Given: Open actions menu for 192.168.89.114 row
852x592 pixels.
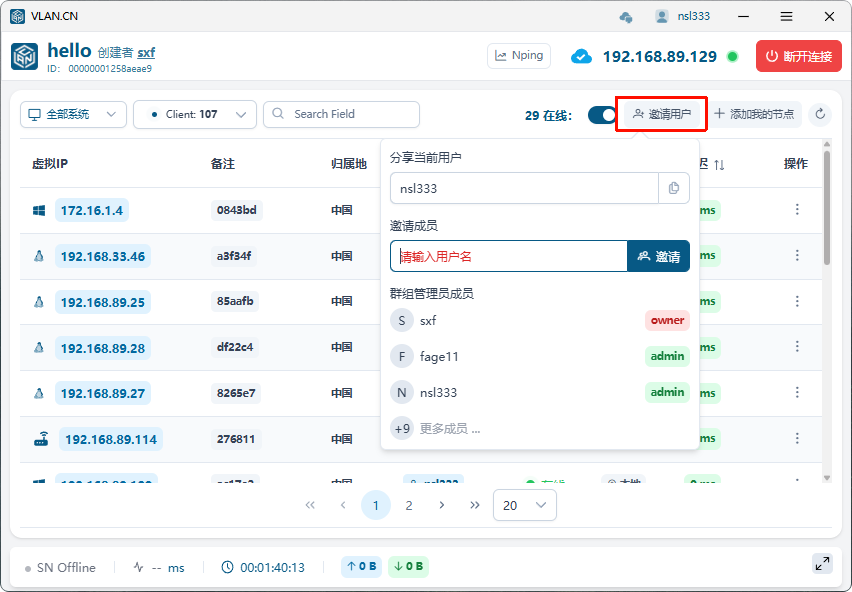Looking at the screenshot, I should pyautogui.click(x=797, y=438).
